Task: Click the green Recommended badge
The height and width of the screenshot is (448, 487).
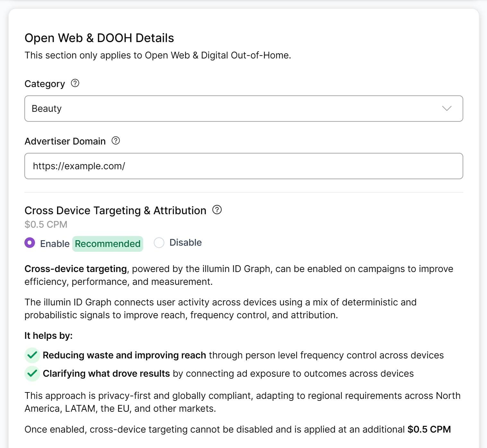Action: pos(108,244)
